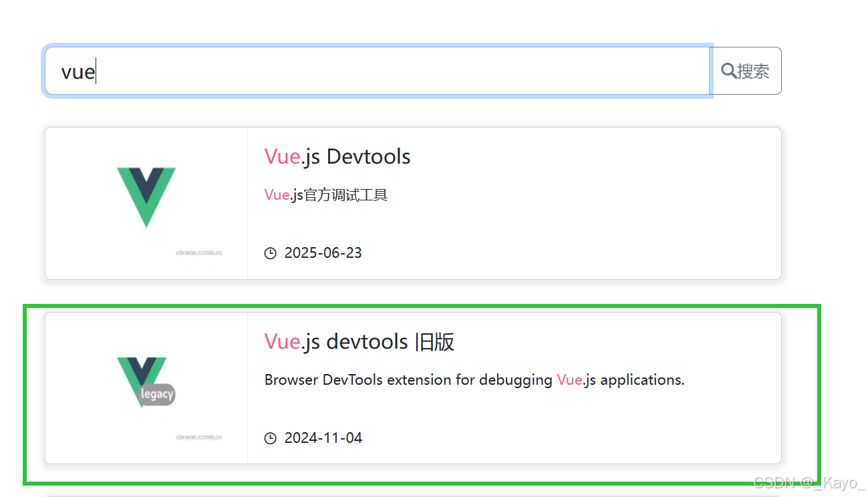Click the Vue legacy logo thumbnail
The width and height of the screenshot is (868, 497).
coord(146,382)
